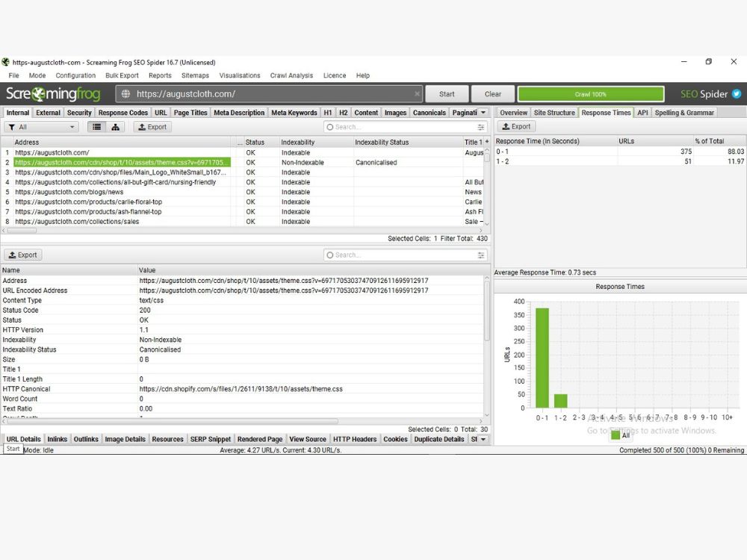Open the Rendered Page bottom tab
The image size is (747, 560).
tap(260, 439)
